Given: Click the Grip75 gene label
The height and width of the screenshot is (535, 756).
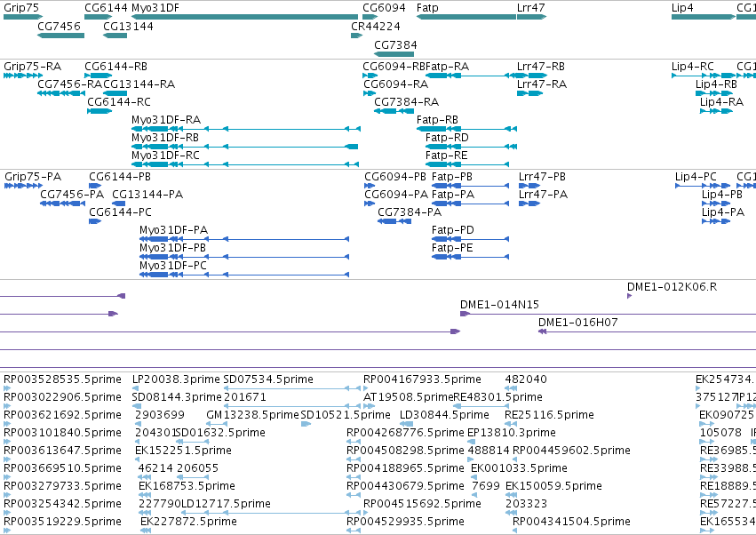Looking at the screenshot, I should [21, 8].
